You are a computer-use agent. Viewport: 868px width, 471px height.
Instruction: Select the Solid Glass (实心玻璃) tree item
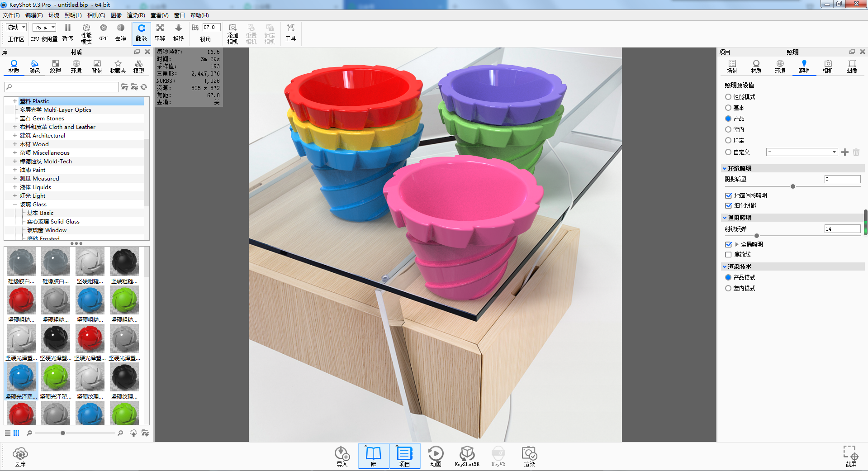click(53, 221)
